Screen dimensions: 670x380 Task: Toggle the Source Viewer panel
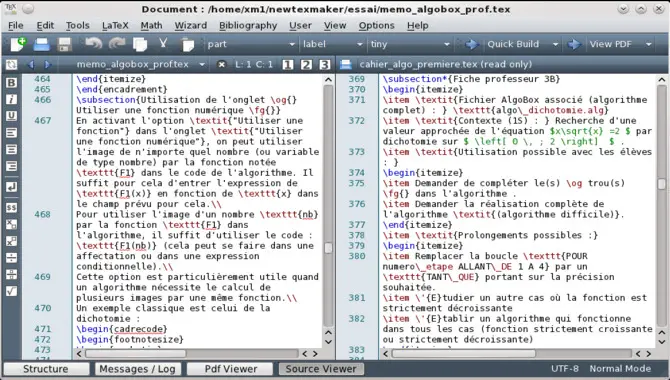pos(321,369)
